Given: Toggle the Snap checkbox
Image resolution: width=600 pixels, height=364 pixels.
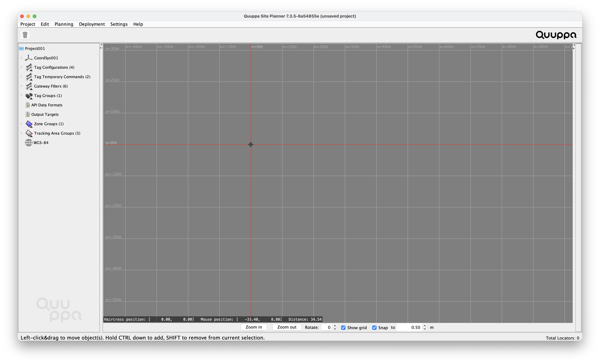Looking at the screenshot, I should point(374,328).
